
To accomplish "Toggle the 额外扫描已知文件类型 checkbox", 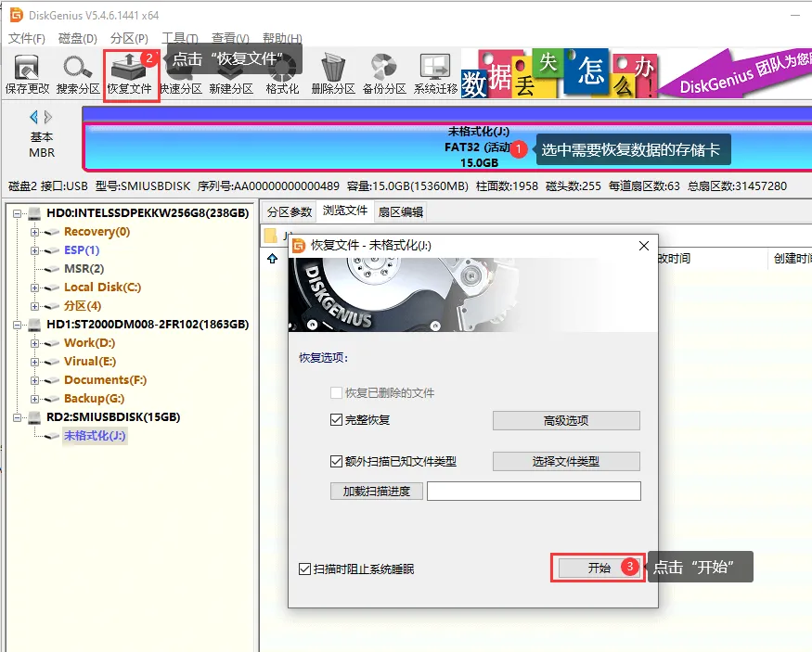I will [x=336, y=461].
